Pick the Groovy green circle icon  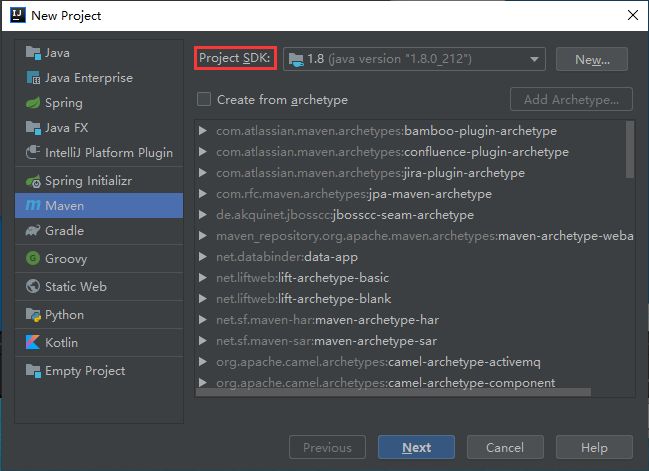click(x=33, y=258)
